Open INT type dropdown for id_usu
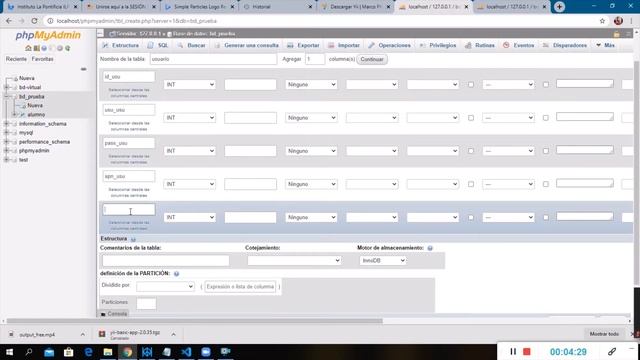The height and width of the screenshot is (360, 640). [x=189, y=84]
